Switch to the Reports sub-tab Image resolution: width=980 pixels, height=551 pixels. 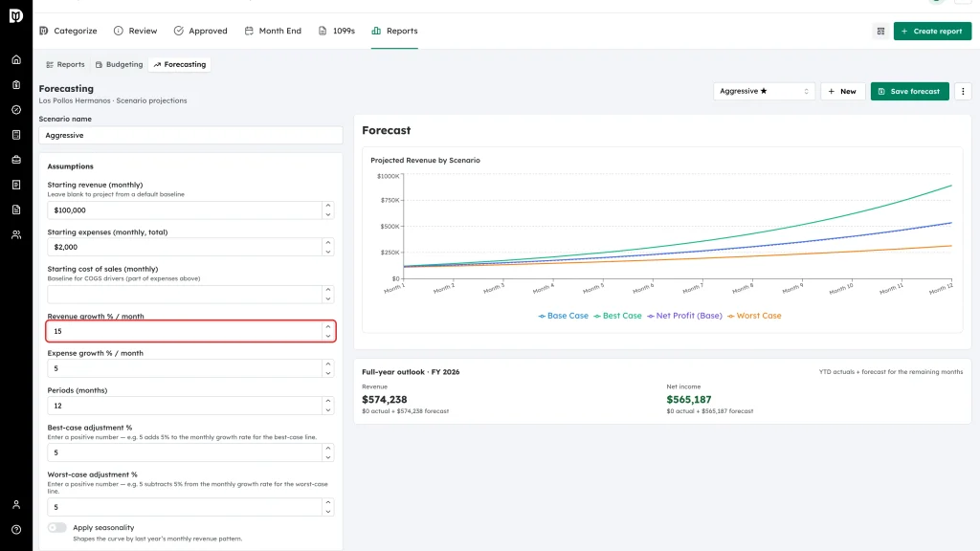pos(66,64)
